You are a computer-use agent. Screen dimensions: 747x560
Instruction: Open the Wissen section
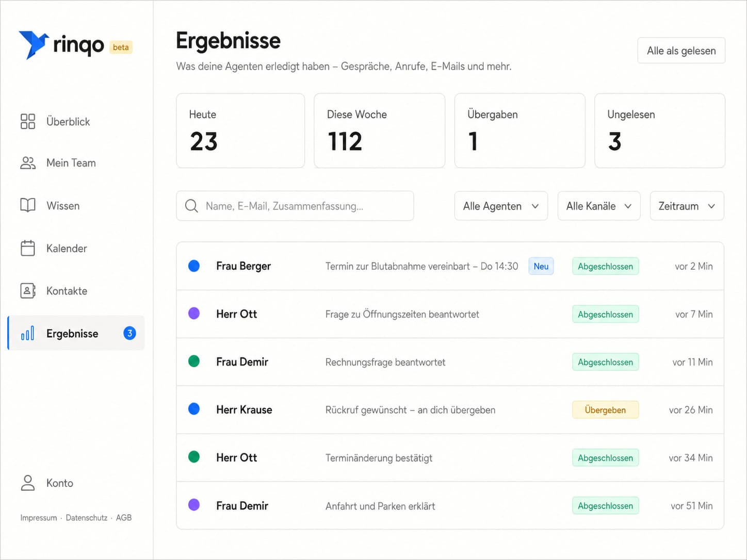(76, 205)
